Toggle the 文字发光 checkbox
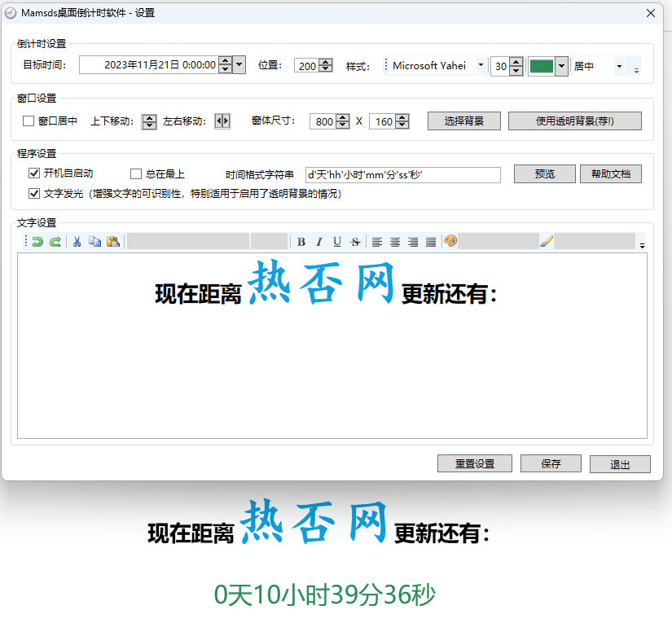The image size is (672, 623). [34, 194]
